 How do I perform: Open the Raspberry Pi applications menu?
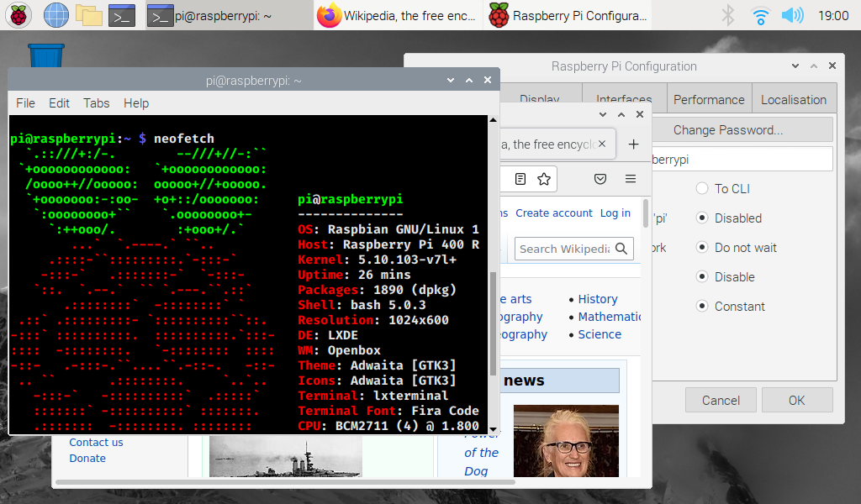[17, 15]
